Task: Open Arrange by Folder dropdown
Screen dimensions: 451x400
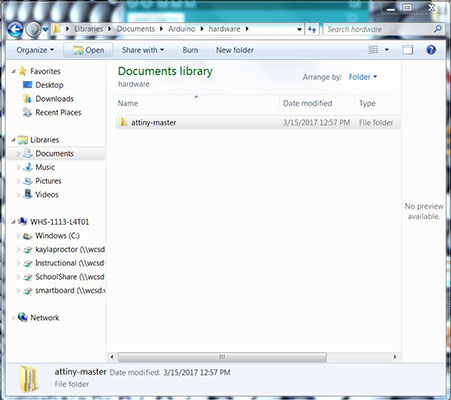Action: tap(363, 77)
